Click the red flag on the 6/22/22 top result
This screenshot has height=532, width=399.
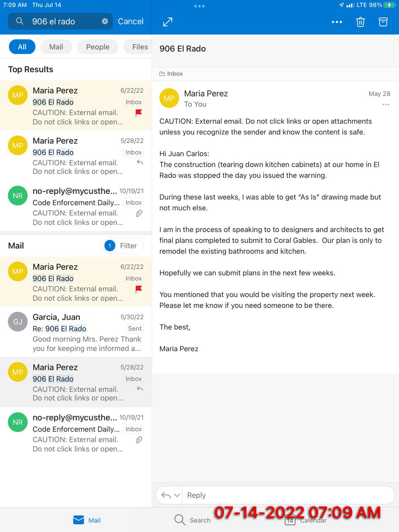tap(139, 113)
